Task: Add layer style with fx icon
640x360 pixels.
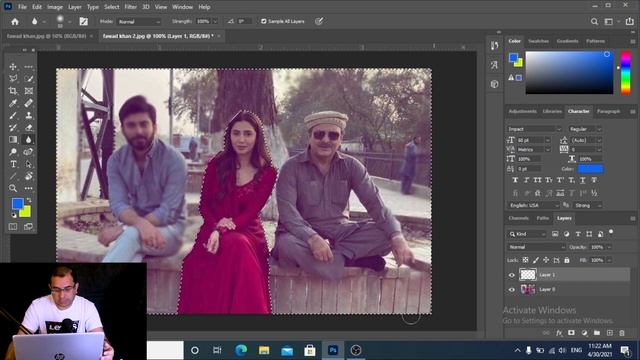Action: 559,333
